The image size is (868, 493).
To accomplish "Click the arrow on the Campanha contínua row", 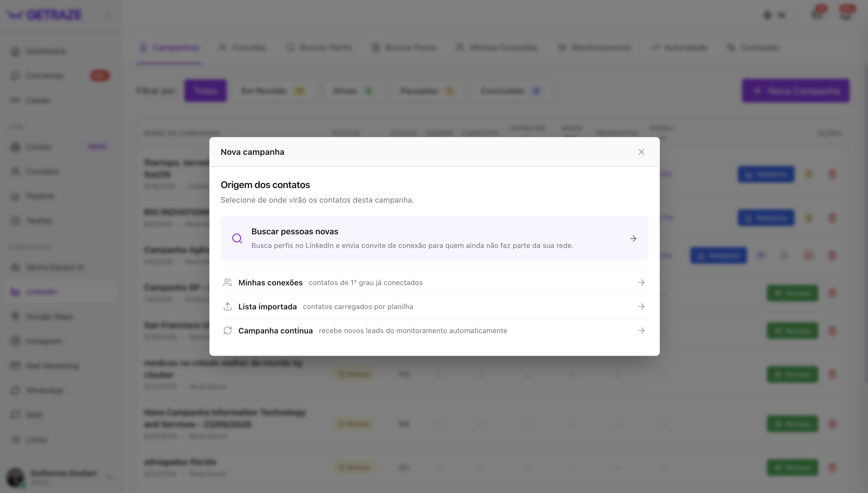I will tap(641, 330).
